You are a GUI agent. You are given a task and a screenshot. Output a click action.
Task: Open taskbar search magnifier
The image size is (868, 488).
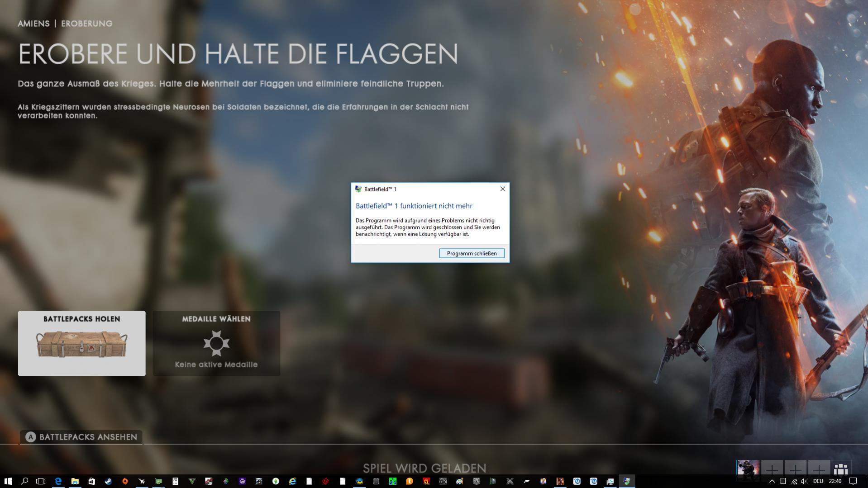[x=24, y=481]
